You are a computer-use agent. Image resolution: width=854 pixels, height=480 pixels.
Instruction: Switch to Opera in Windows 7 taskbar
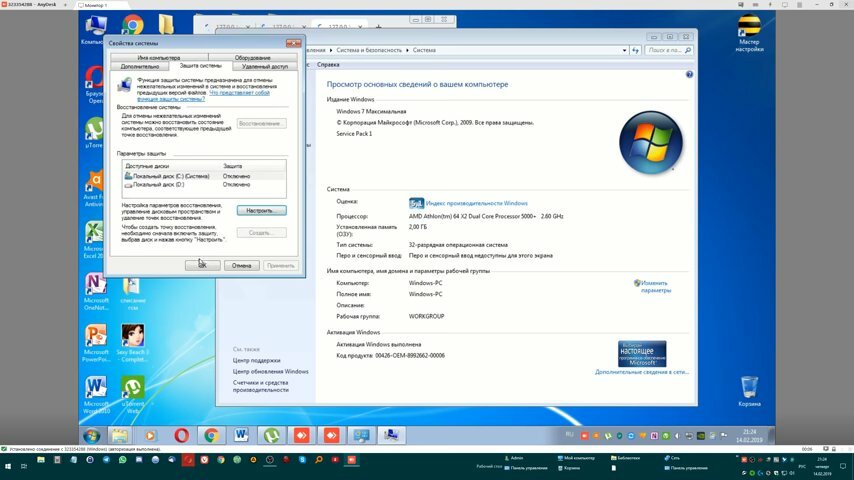[x=181, y=435]
